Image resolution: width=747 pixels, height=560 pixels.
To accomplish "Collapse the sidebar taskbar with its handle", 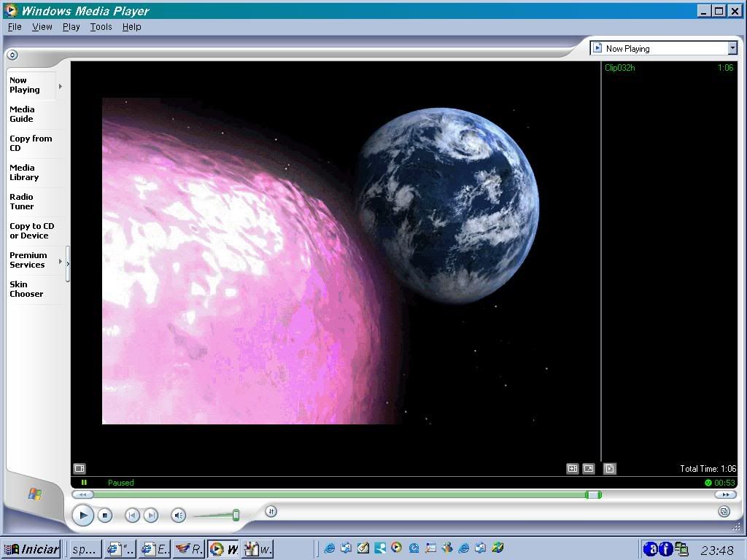I will [68, 263].
